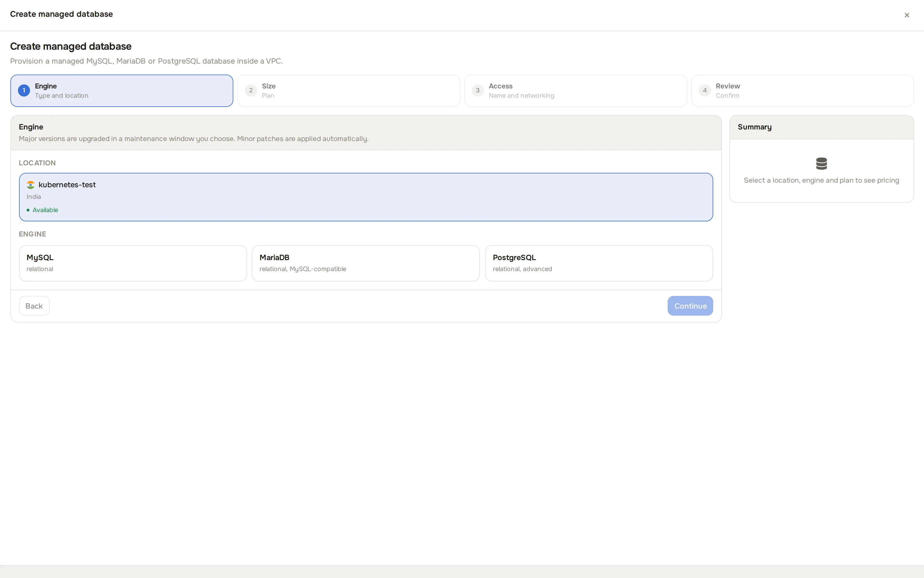Click 'Name and networking' subtitle
This screenshot has width=924, height=578.
tap(521, 96)
